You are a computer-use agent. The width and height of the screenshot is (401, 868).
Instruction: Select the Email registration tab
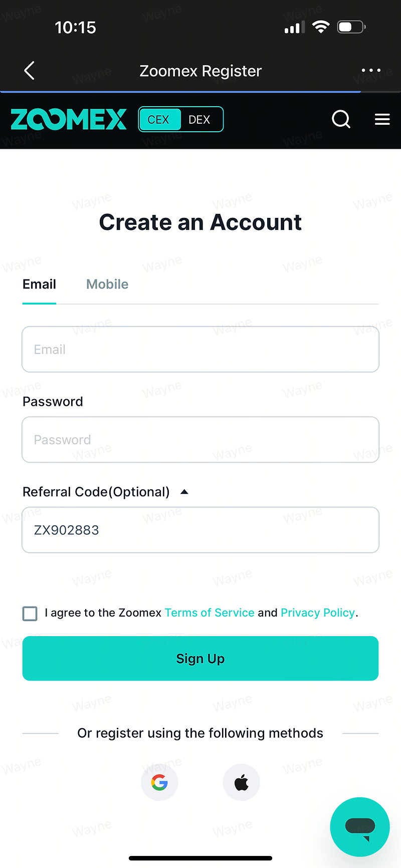pos(39,284)
